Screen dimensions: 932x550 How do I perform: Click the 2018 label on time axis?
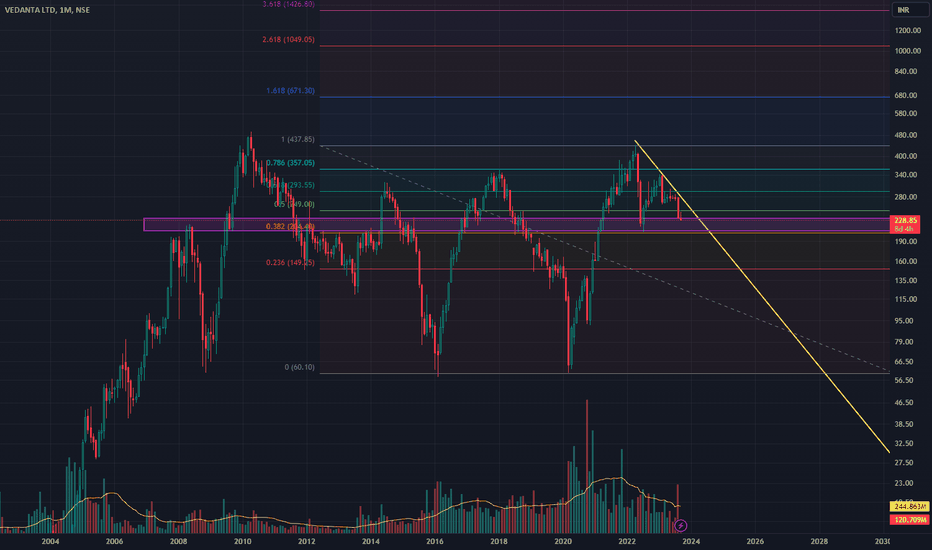499,542
